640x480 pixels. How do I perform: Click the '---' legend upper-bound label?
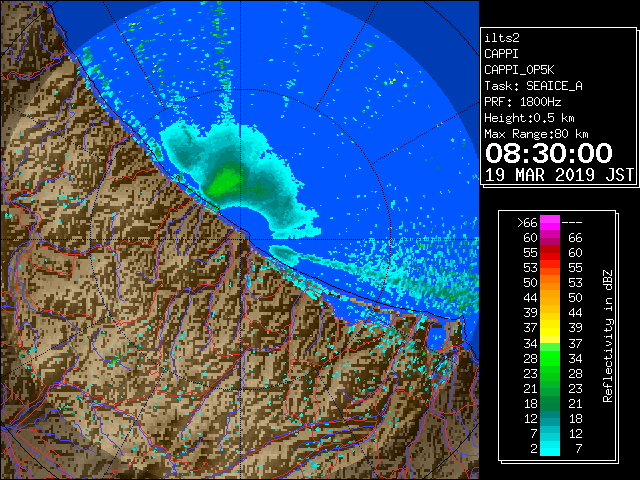click(x=572, y=223)
